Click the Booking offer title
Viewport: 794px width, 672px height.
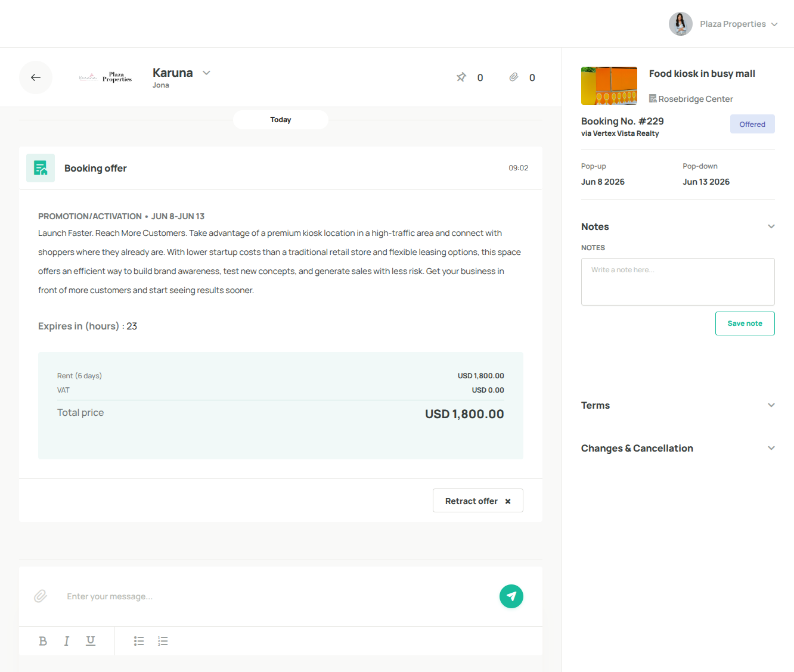[95, 168]
